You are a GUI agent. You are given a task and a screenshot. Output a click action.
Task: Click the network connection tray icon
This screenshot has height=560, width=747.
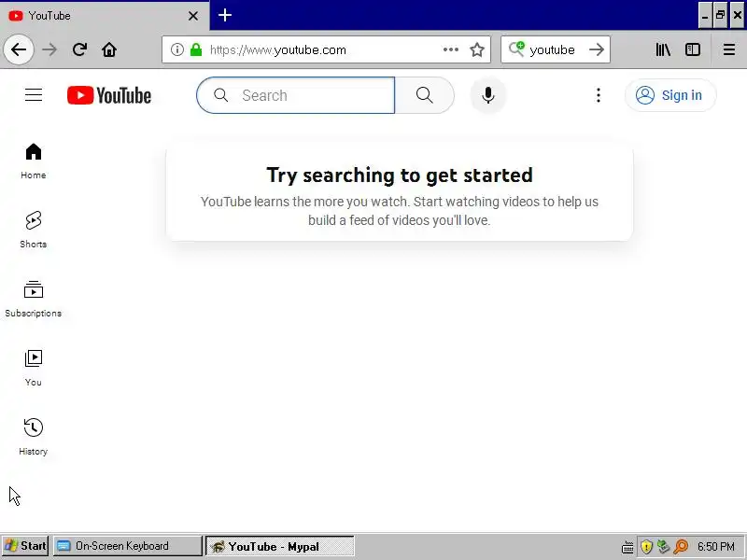pos(663,546)
